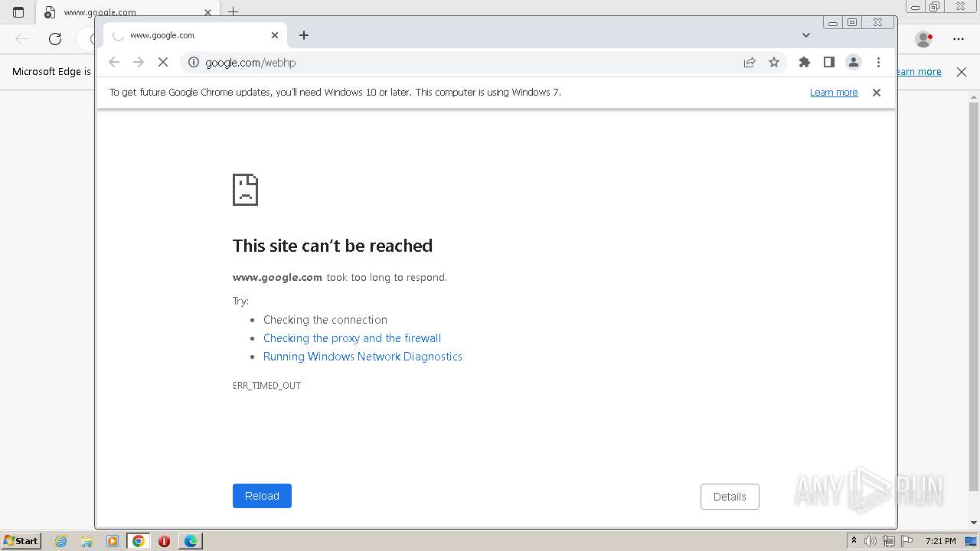The height and width of the screenshot is (551, 980).
Task: Go back in Chrome navigation
Action: tap(114, 63)
